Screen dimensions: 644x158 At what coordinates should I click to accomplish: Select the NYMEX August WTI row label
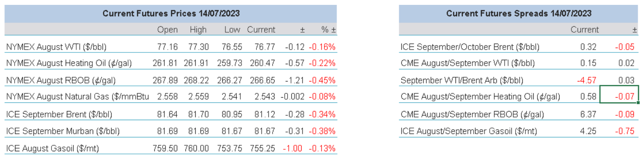pyautogui.click(x=56, y=47)
